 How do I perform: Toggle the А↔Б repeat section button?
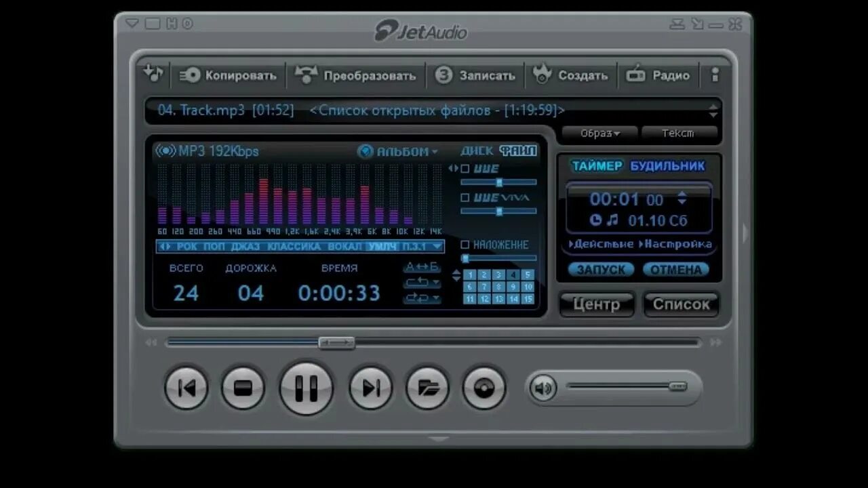(422, 267)
